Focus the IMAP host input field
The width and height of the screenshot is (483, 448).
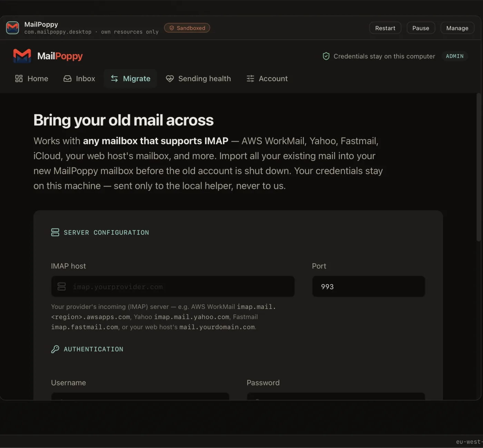(x=173, y=286)
